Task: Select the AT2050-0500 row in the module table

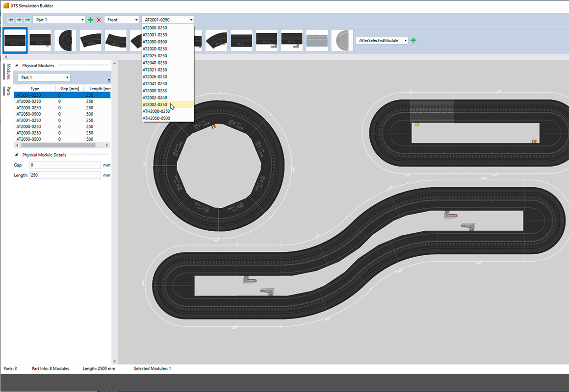Action: 34,114
